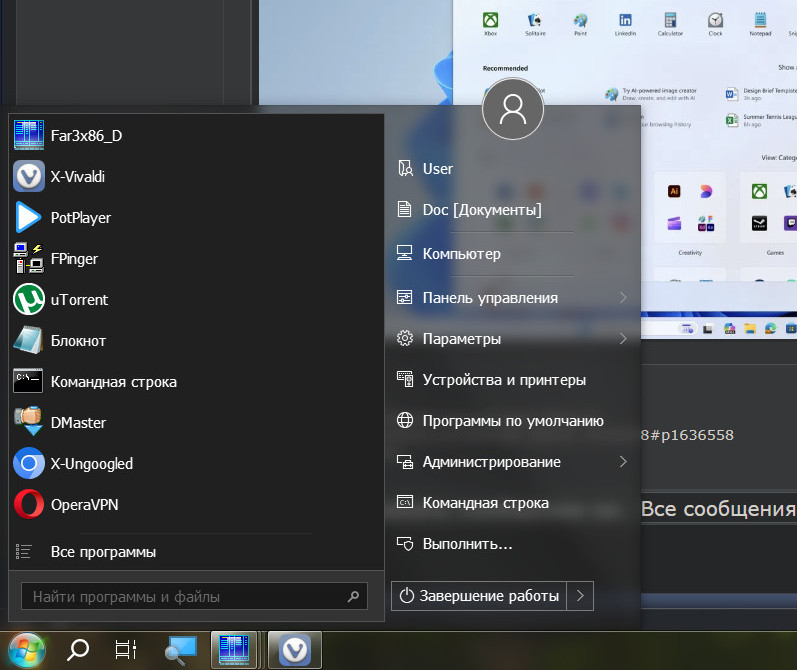Viewport: 797px width, 670px height.
Task: Launch DMaster from the program list
Action: point(196,422)
